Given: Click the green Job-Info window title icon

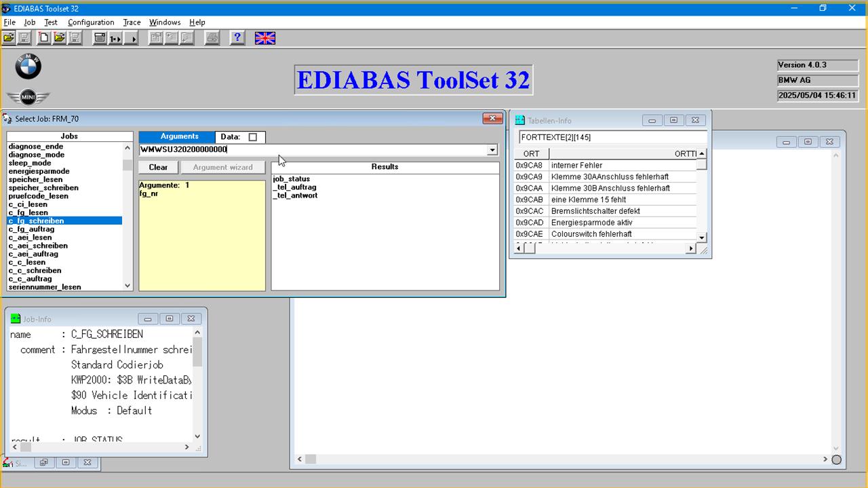Looking at the screenshot, I should tap(16, 318).
